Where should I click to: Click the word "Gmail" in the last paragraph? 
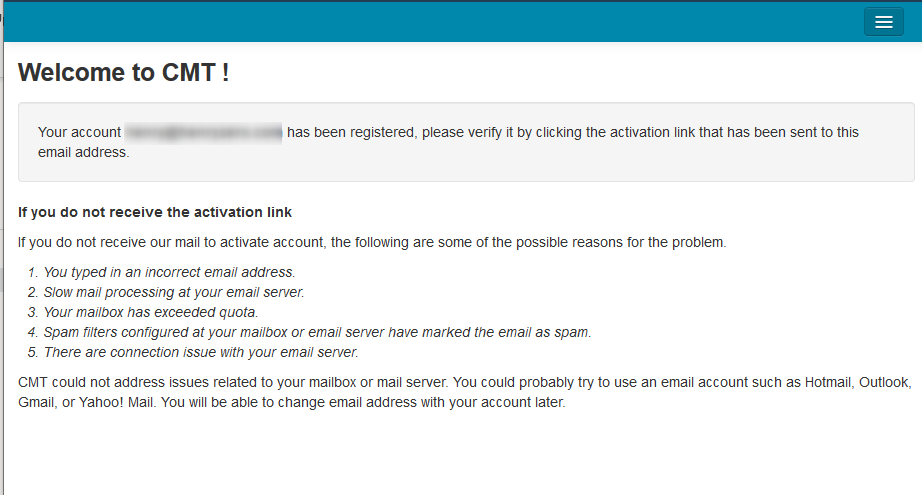tap(38, 403)
